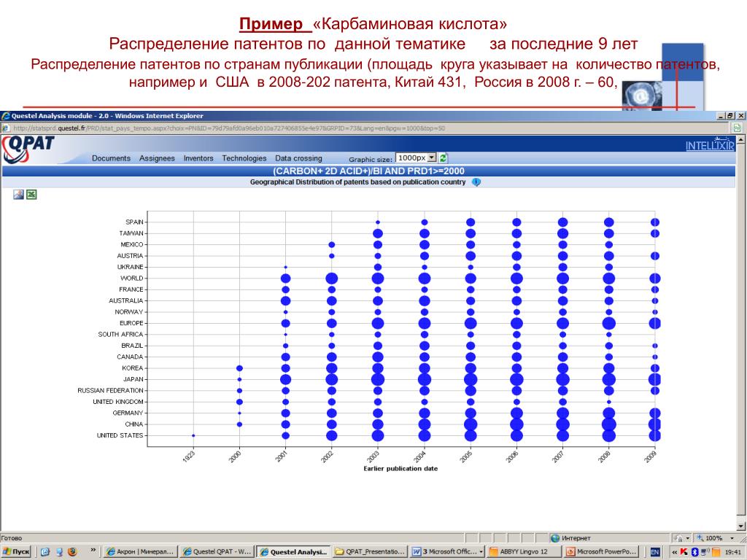Open the Documents menu
This screenshot has height=560, width=747.
pos(111,158)
